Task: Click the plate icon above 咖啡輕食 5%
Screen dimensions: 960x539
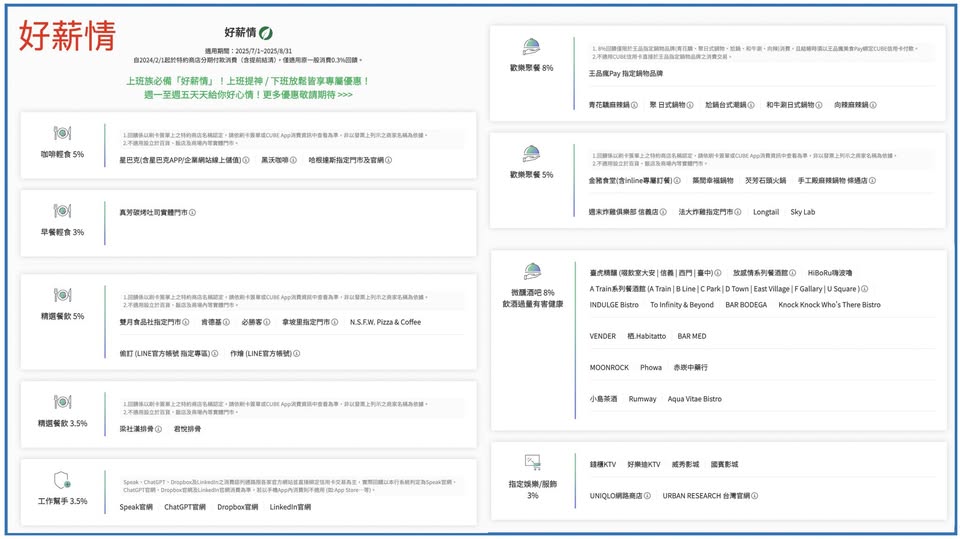Action: 62,134
